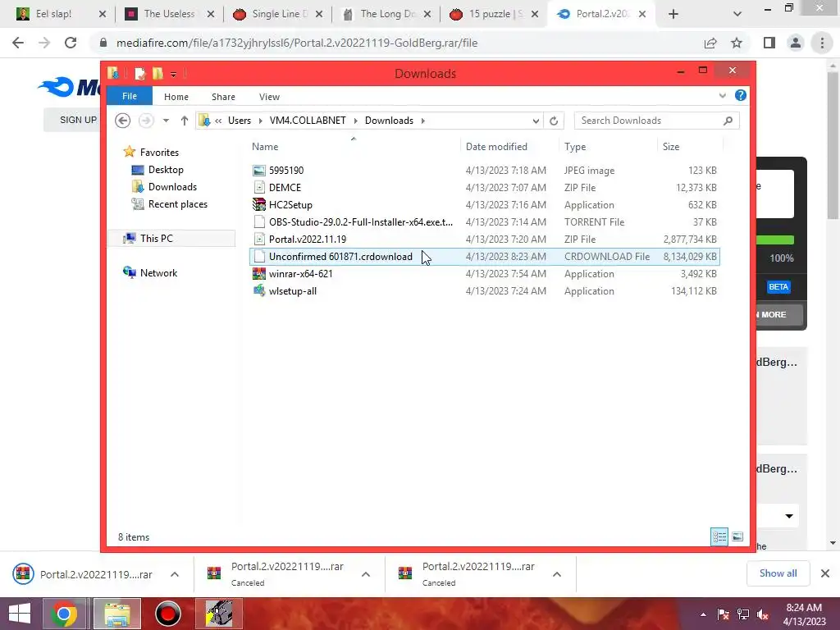This screenshot has height=630, width=840.
Task: Expand the Explorer ribbon chevron
Action: [x=722, y=96]
